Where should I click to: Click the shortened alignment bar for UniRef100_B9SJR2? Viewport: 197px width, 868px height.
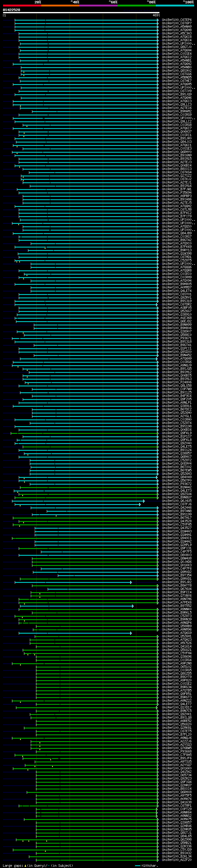73,582
